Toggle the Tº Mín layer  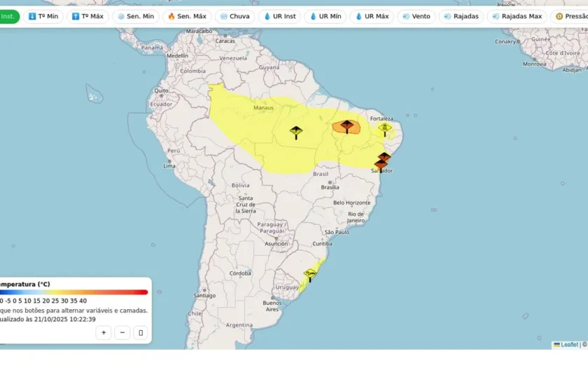click(x=43, y=17)
